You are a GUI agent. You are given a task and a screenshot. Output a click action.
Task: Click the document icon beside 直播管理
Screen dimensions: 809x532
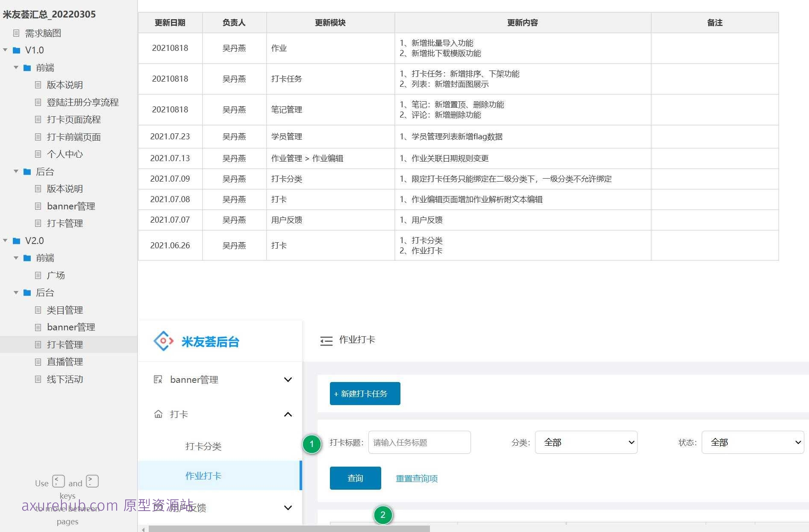(x=38, y=362)
